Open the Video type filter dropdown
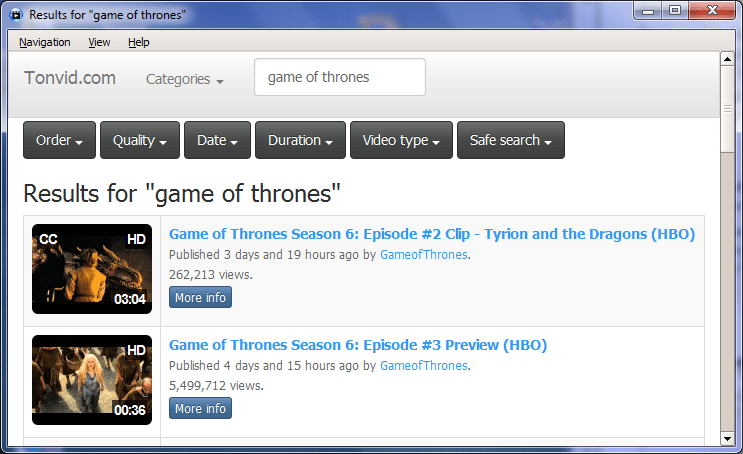The width and height of the screenshot is (743, 454). [x=401, y=140]
